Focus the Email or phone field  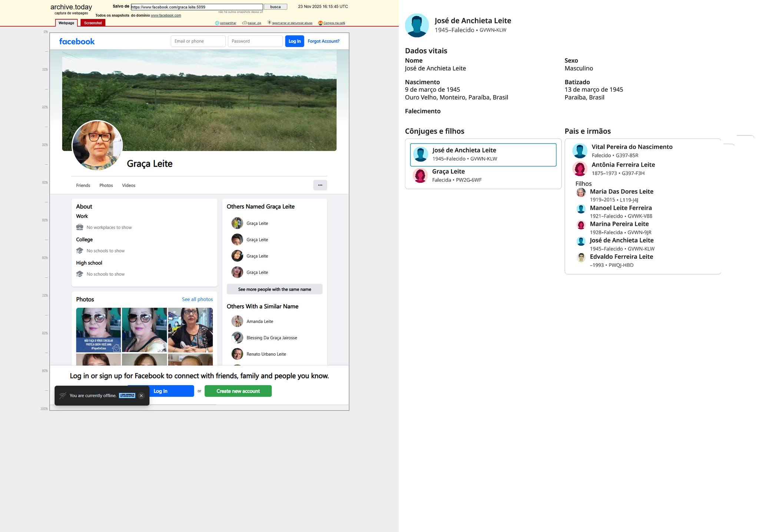tap(198, 41)
